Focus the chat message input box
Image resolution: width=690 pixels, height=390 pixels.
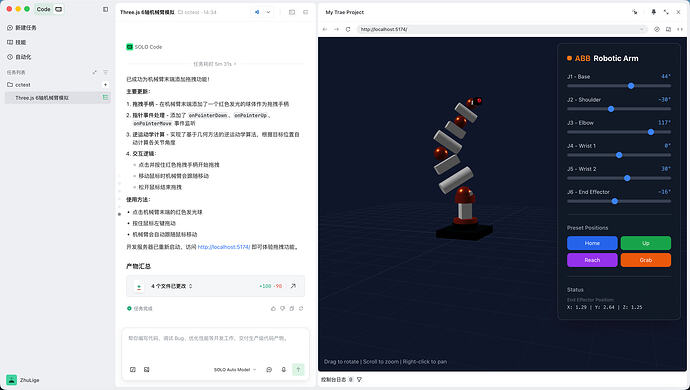coord(216,346)
